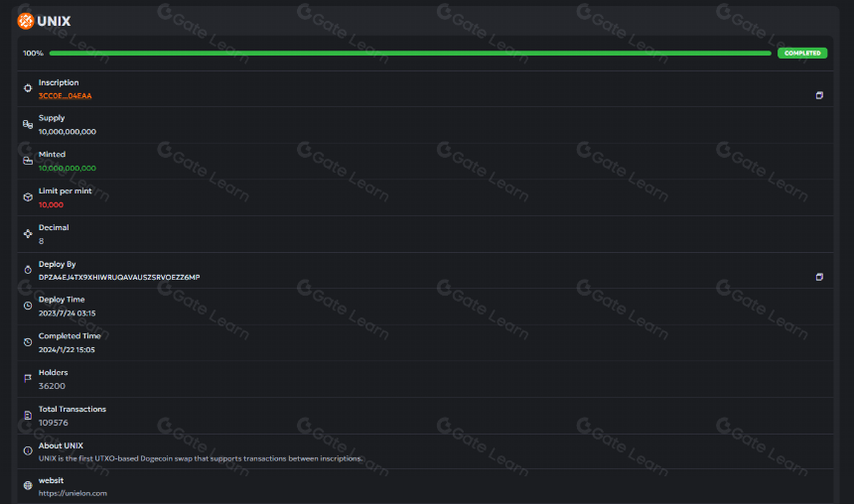
Task: Copy the Deploy By address with copy icon
Action: click(819, 277)
